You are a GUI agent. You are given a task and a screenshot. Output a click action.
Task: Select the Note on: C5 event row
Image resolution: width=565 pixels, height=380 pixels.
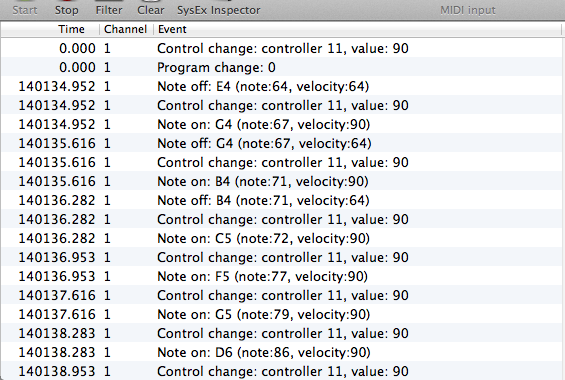(282, 238)
